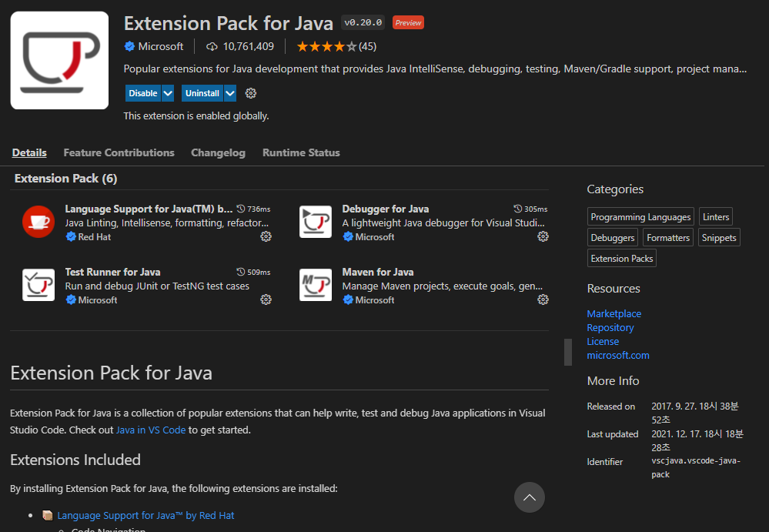Click the Language Support for Java(TM) title
This screenshot has width=769, height=532.
149,209
